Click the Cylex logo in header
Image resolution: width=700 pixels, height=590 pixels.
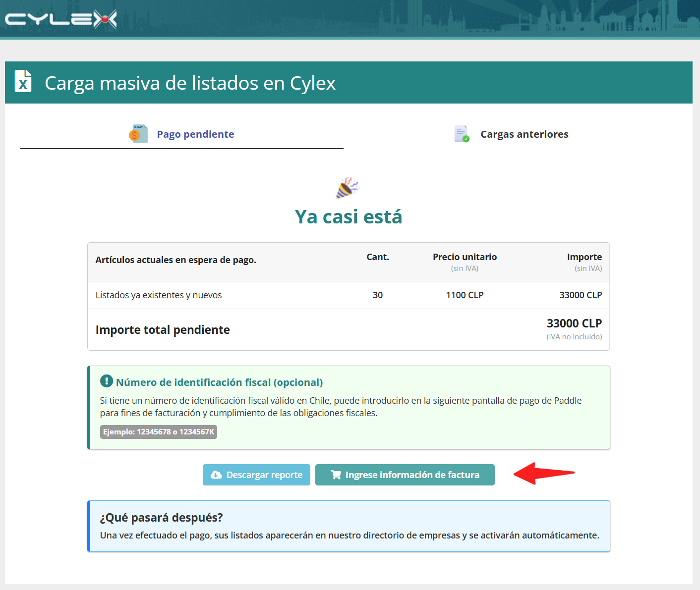61,19
